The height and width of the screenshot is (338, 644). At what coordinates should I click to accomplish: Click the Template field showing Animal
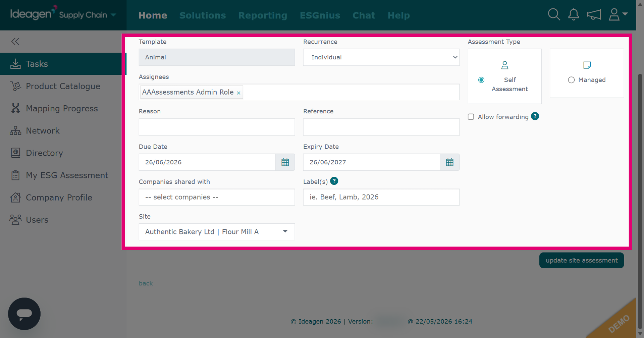click(x=217, y=57)
